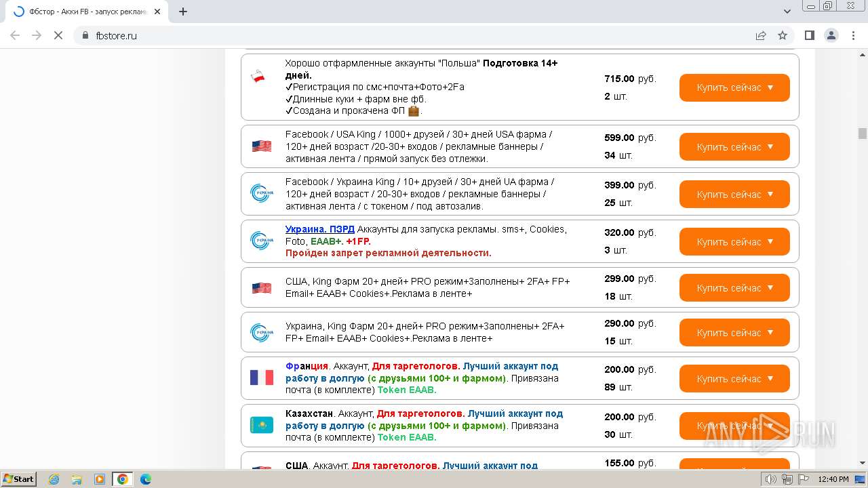Open media player from taskbar
868x488 pixels.
100,479
